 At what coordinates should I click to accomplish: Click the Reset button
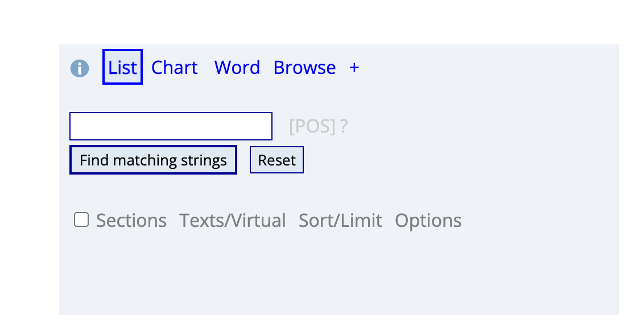pyautogui.click(x=276, y=160)
